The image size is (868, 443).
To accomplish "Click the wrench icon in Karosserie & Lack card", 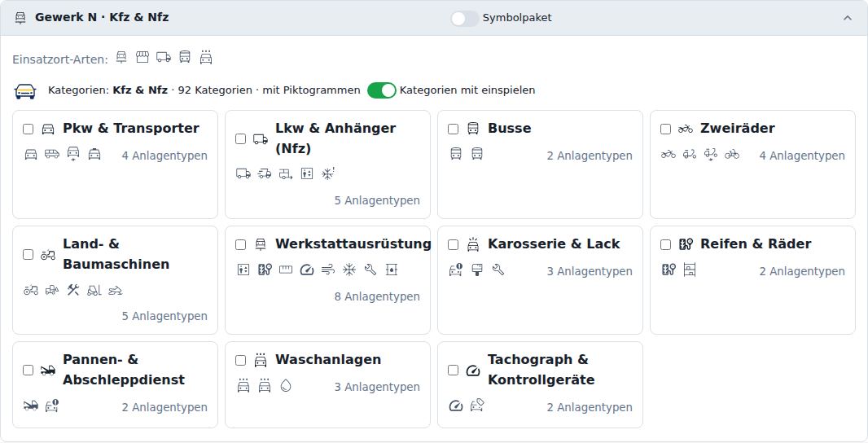I will click(x=498, y=270).
